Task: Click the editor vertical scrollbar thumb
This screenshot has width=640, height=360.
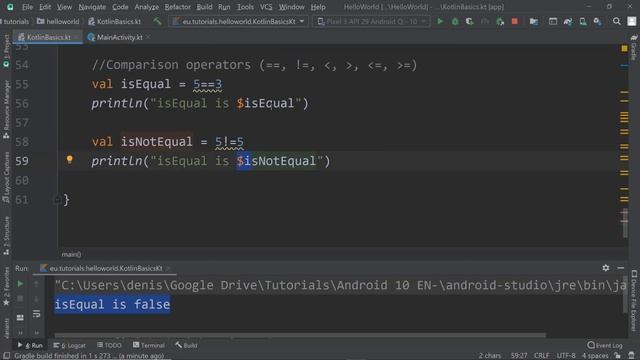Action: 625,222
